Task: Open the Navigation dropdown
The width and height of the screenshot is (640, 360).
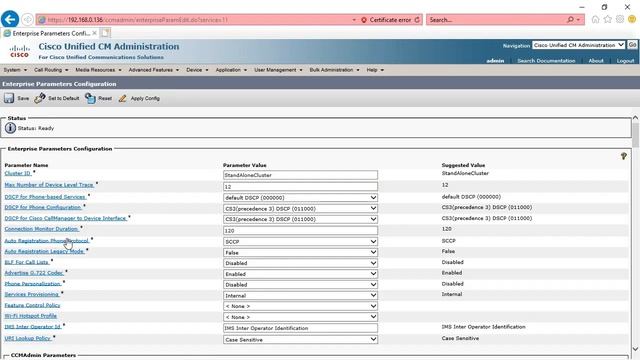Action: [x=578, y=45]
